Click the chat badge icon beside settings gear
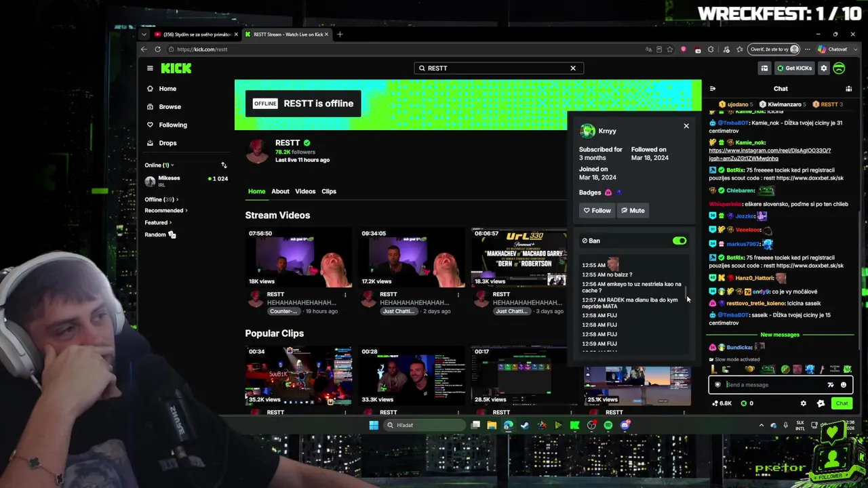This screenshot has width=868, height=488. 821,403
